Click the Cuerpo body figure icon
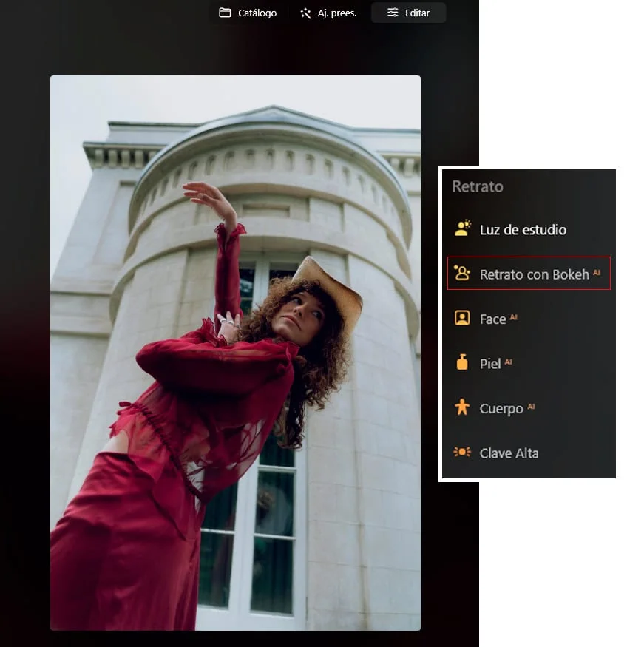The image size is (644, 647). pyautogui.click(x=462, y=407)
